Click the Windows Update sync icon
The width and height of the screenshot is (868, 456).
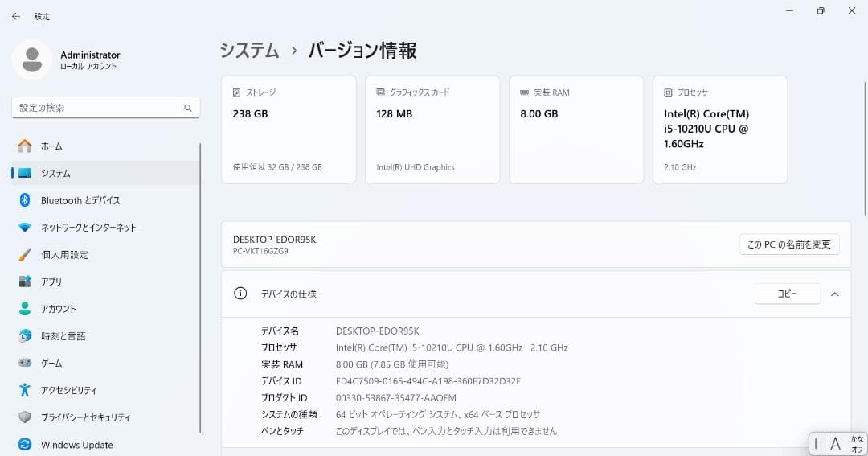pyautogui.click(x=25, y=445)
